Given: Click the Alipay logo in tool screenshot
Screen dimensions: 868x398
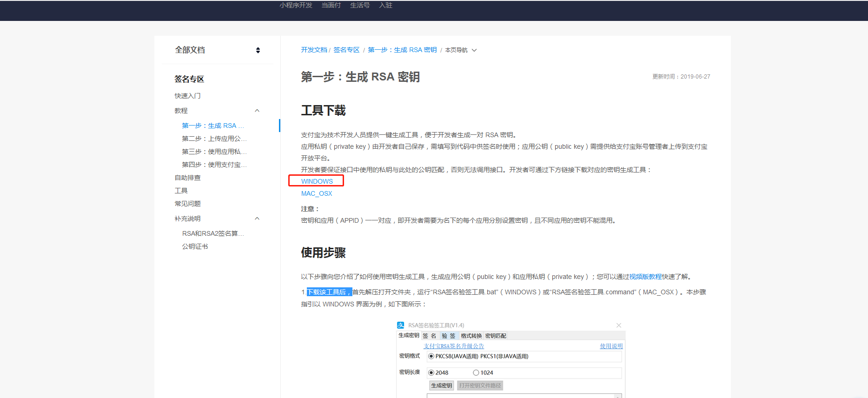Looking at the screenshot, I should pyautogui.click(x=401, y=325).
